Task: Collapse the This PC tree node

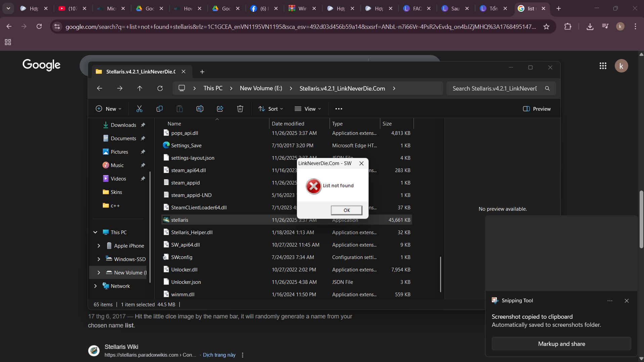Action: [x=95, y=232]
